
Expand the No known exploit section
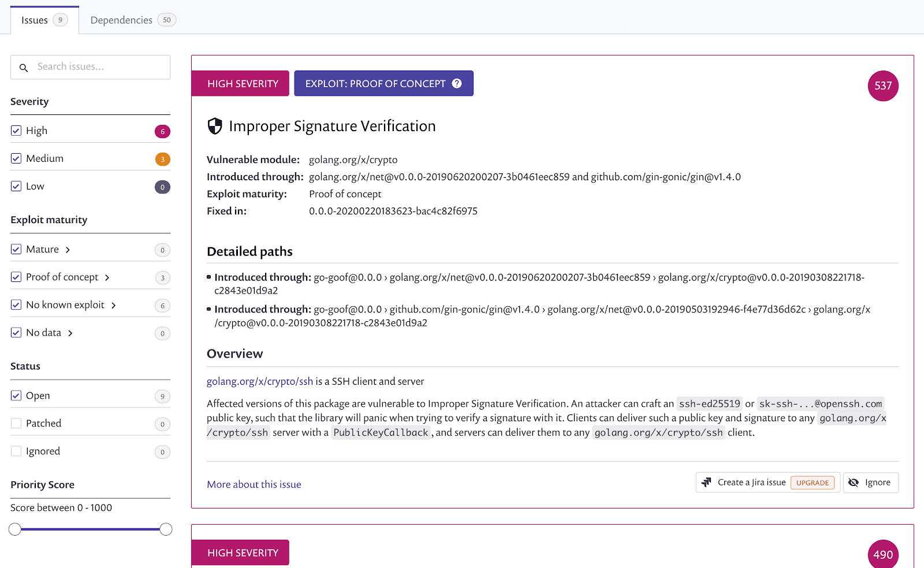coord(114,305)
